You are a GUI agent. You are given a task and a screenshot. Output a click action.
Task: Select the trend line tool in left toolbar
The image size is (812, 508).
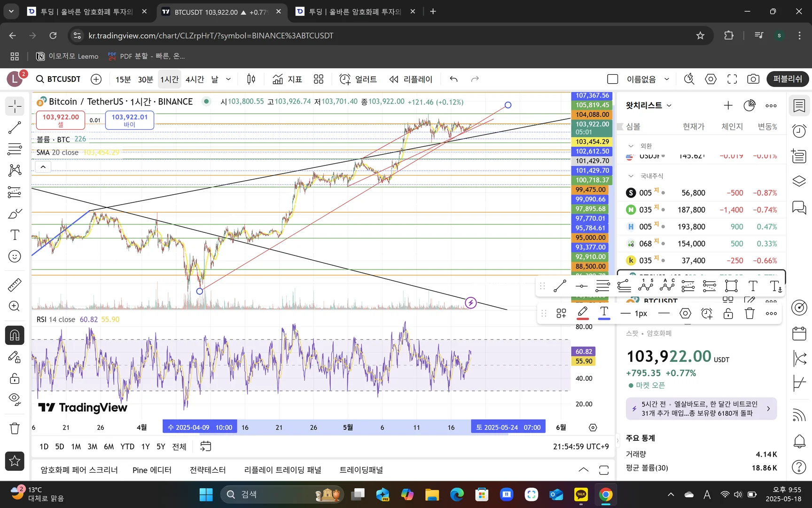pos(15,127)
